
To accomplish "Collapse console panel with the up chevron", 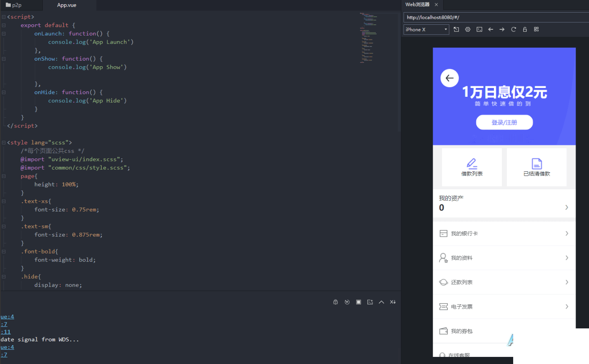I will (x=381, y=302).
